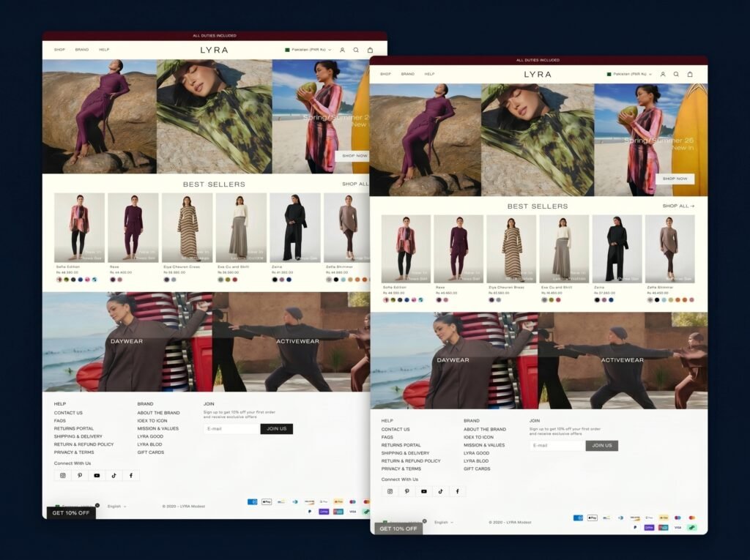
Task: Pick the black swatch under Zaina on the right page
Action: click(x=597, y=300)
